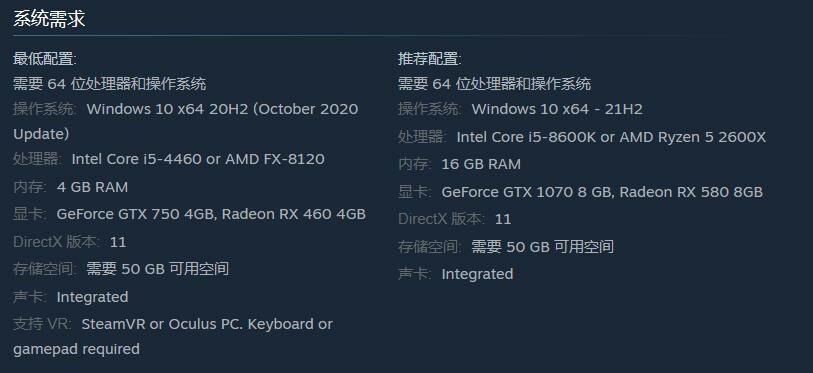This screenshot has width=813, height=373.
Task: Click the minimum 需要 50 GB 可用空间 text
Action: tap(158, 269)
